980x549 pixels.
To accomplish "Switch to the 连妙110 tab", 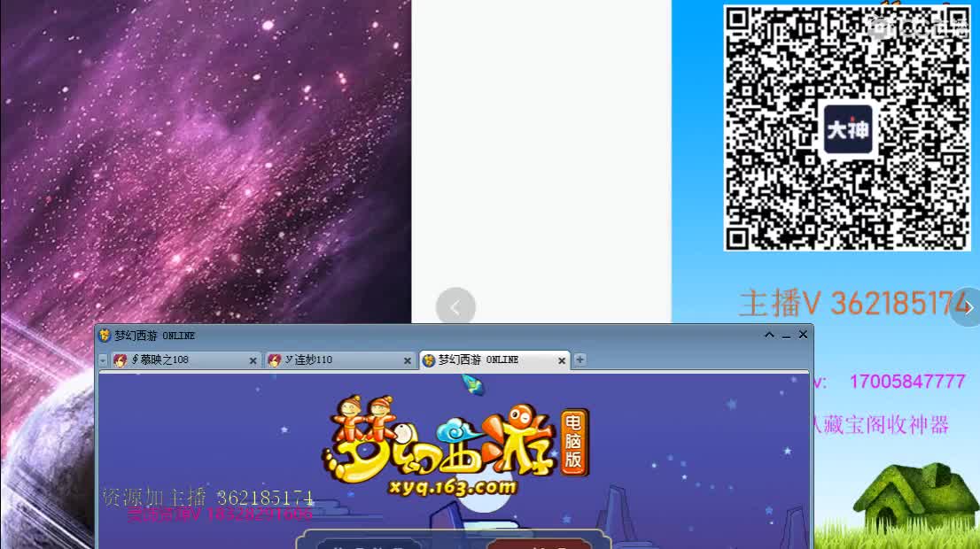I will pos(338,360).
